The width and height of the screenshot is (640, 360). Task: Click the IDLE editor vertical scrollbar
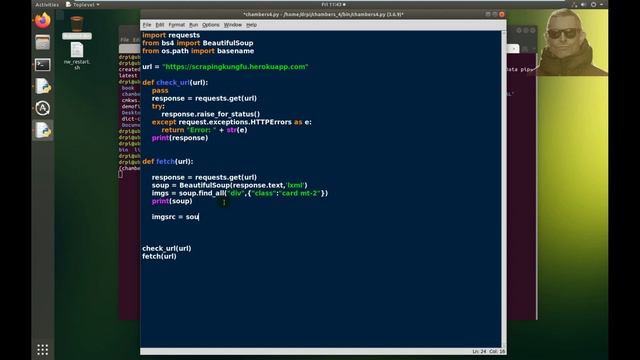(x=504, y=189)
